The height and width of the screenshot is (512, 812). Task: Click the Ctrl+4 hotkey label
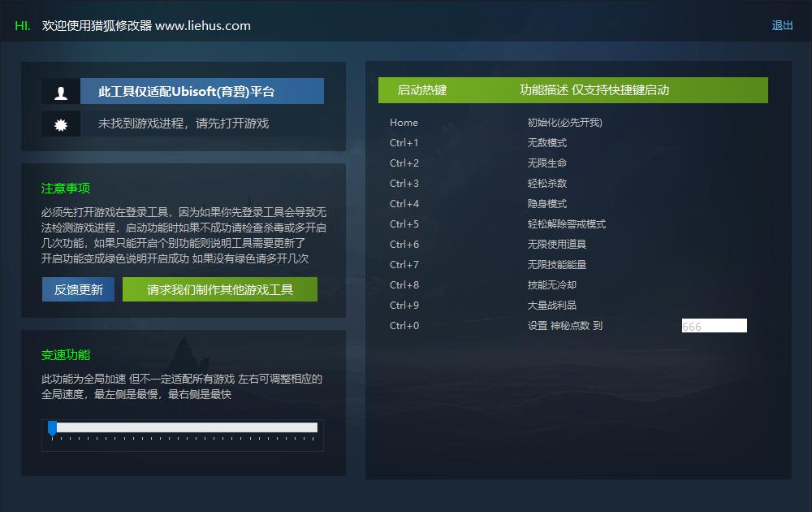click(x=404, y=204)
